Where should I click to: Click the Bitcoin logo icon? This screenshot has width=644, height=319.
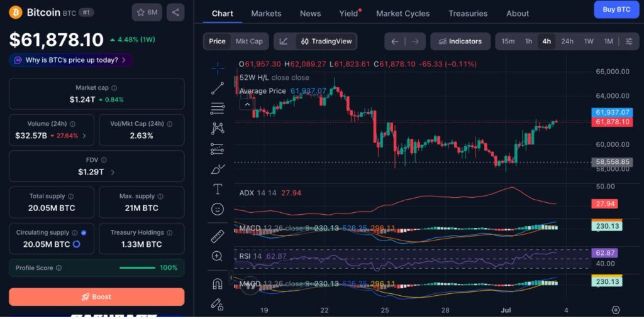(x=16, y=13)
